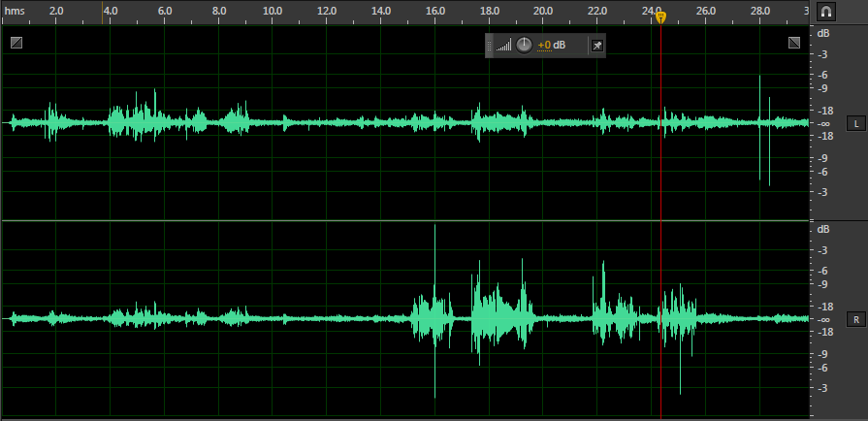Click the volume ramp icon in the HUD
The height and width of the screenshot is (421, 868).
pyautogui.click(x=503, y=46)
